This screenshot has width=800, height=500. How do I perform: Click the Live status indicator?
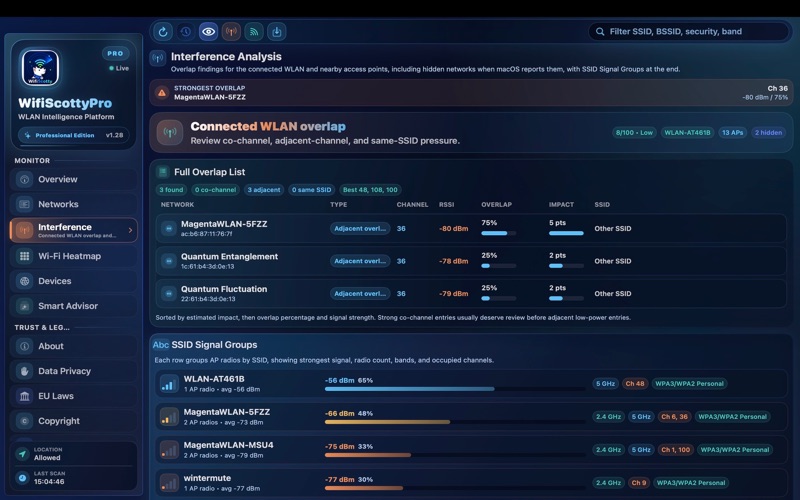119,68
